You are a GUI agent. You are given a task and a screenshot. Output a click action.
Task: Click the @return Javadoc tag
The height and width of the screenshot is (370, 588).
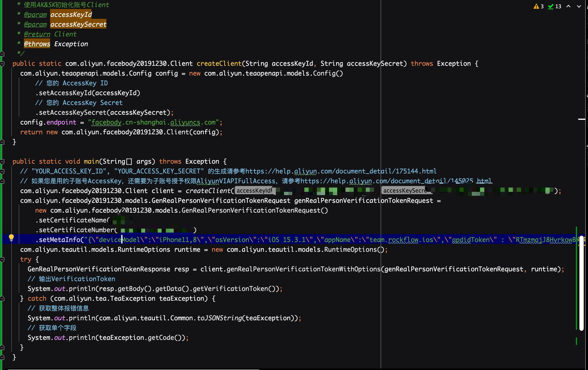point(37,34)
